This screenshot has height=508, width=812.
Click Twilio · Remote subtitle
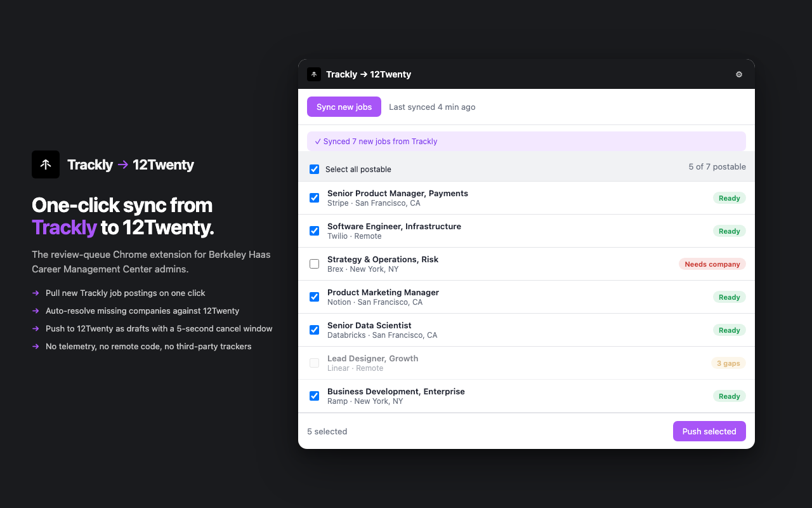coord(354,236)
